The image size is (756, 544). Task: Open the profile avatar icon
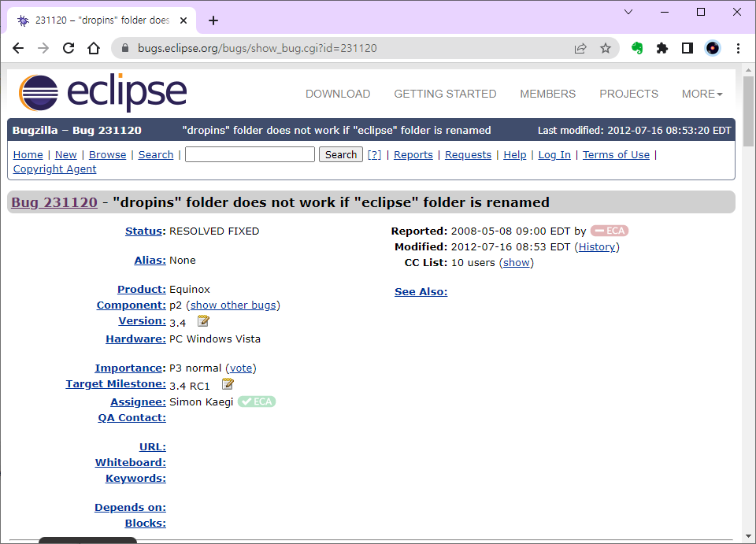pyautogui.click(x=713, y=48)
